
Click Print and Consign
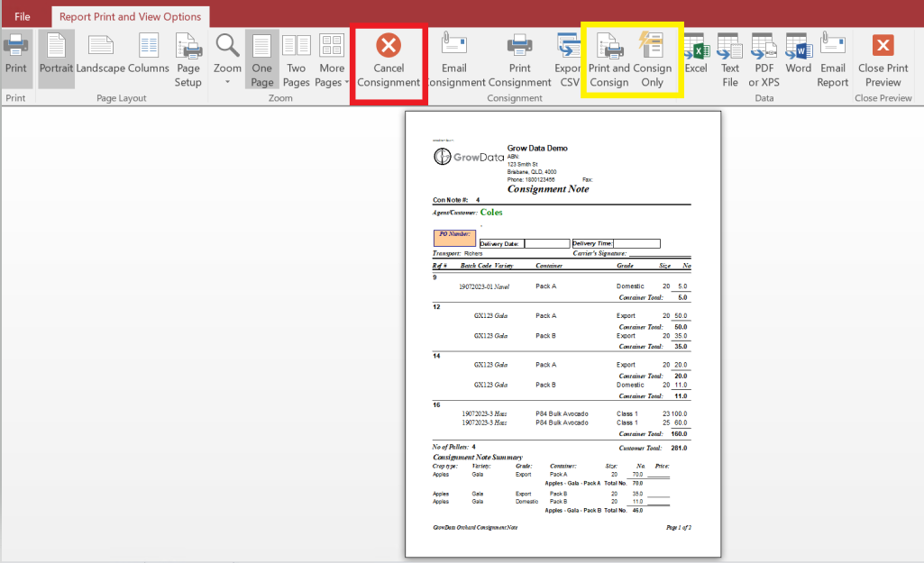point(609,60)
